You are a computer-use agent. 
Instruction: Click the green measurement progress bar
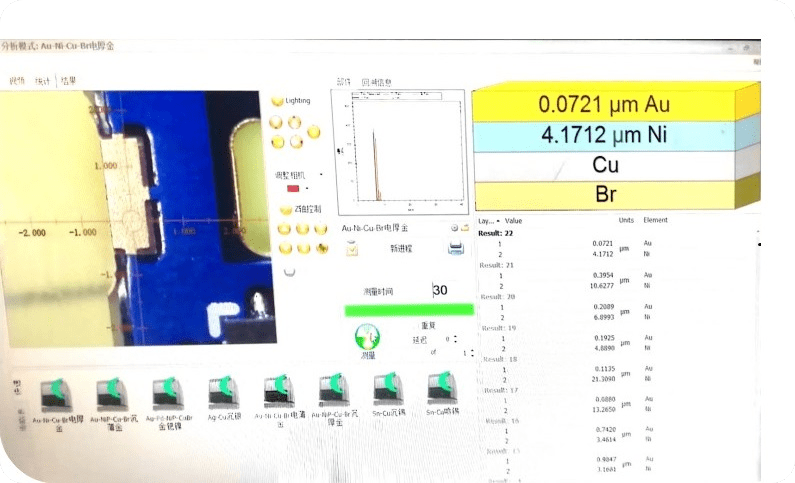[x=409, y=310]
